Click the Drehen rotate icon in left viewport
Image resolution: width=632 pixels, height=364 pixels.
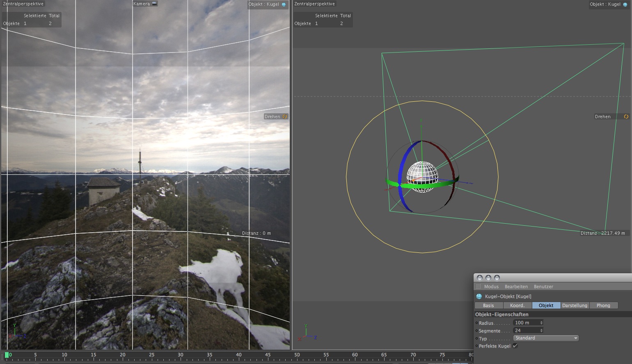click(285, 117)
